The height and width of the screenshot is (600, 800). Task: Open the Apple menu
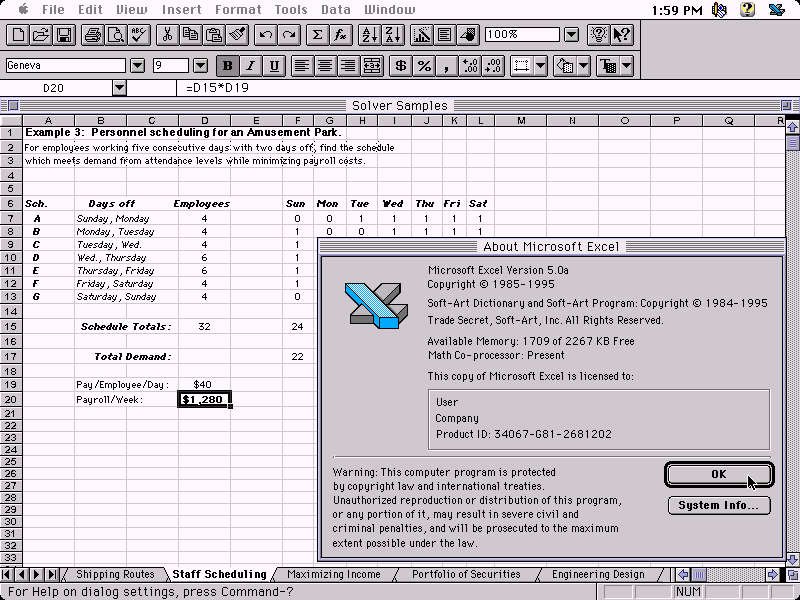23,9
